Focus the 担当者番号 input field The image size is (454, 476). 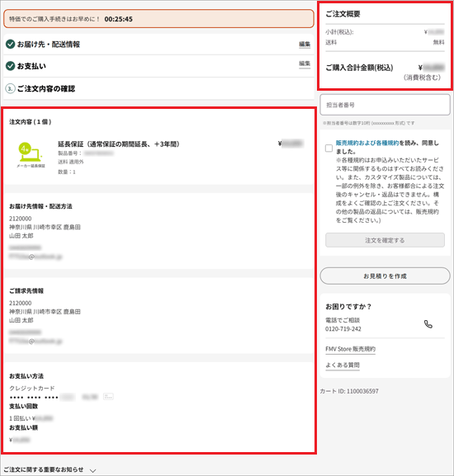pos(385,105)
